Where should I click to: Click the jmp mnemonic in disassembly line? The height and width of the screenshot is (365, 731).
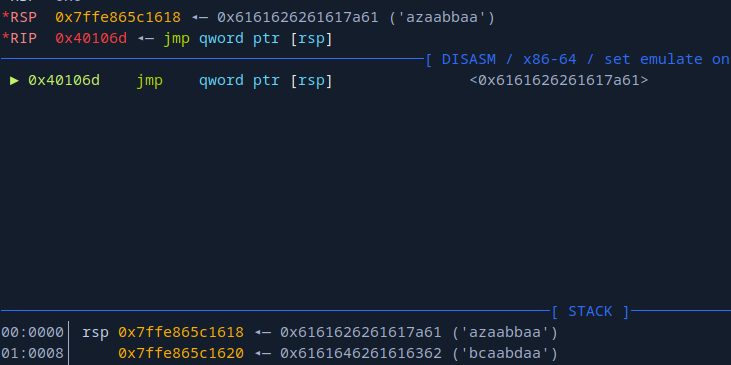coord(150,81)
